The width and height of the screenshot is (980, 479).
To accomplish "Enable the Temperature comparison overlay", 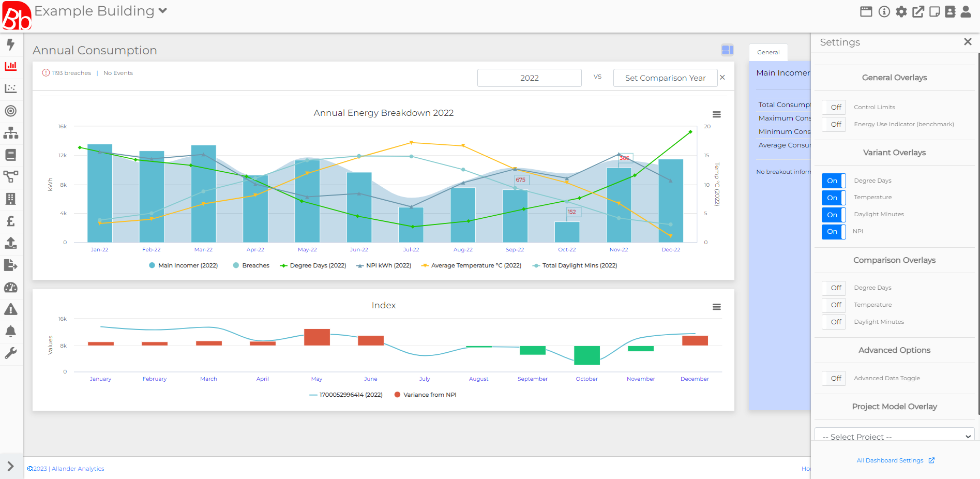I will pos(834,305).
